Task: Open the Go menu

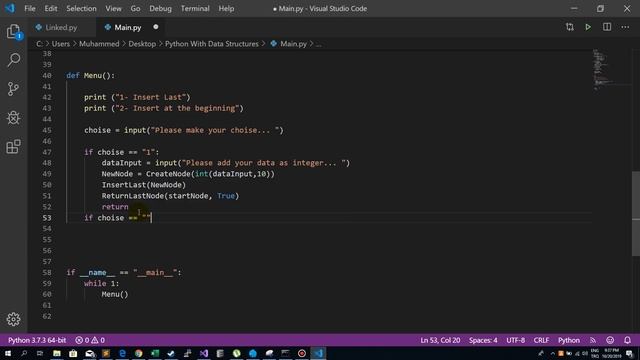Action: [x=135, y=9]
